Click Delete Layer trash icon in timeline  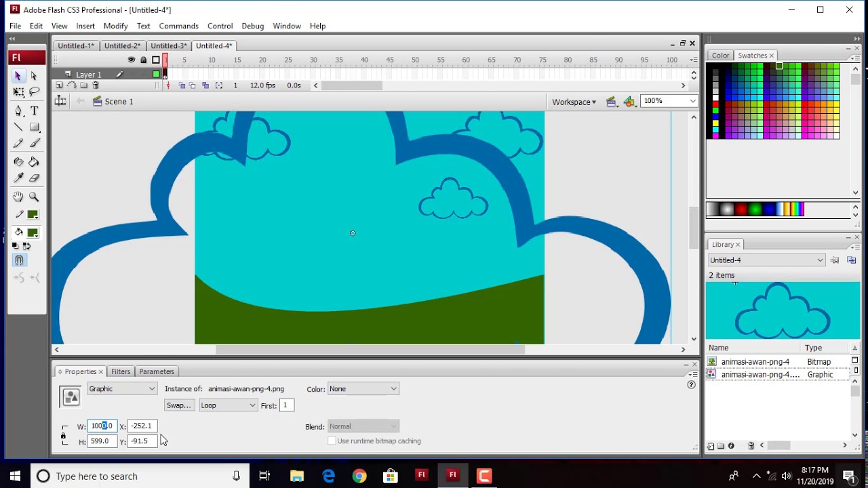tap(96, 85)
